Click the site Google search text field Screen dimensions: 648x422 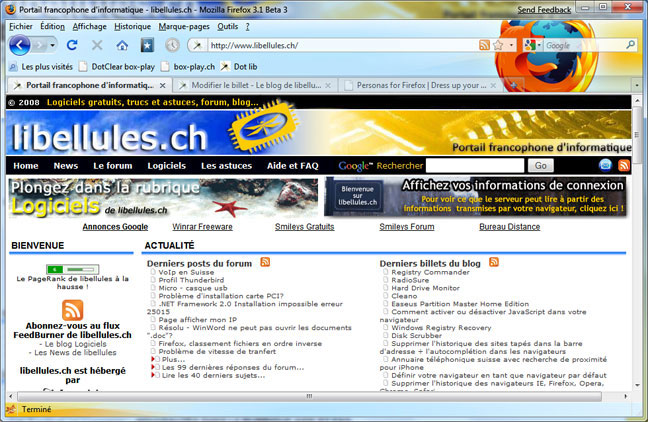(475, 166)
